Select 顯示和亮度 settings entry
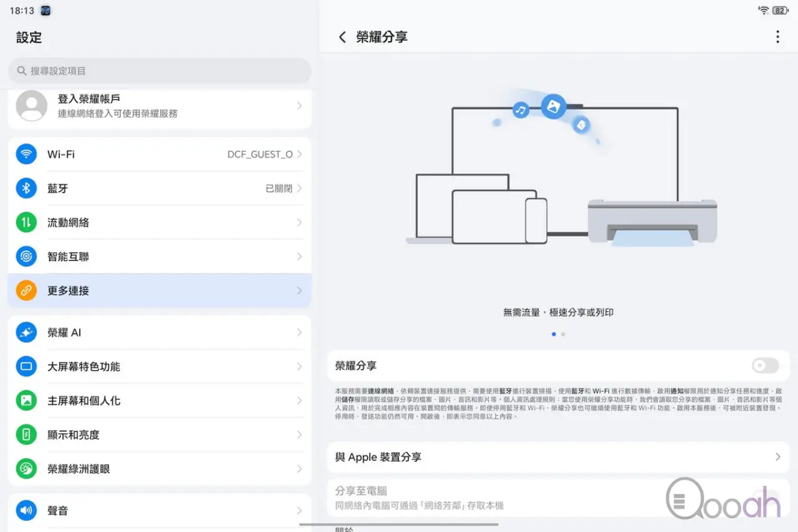This screenshot has width=798, height=532. click(x=160, y=435)
